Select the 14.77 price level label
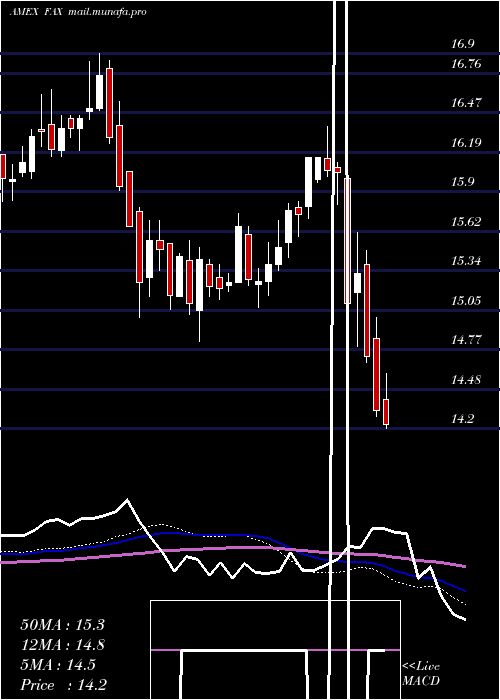The height and width of the screenshot is (700, 500). click(x=466, y=340)
